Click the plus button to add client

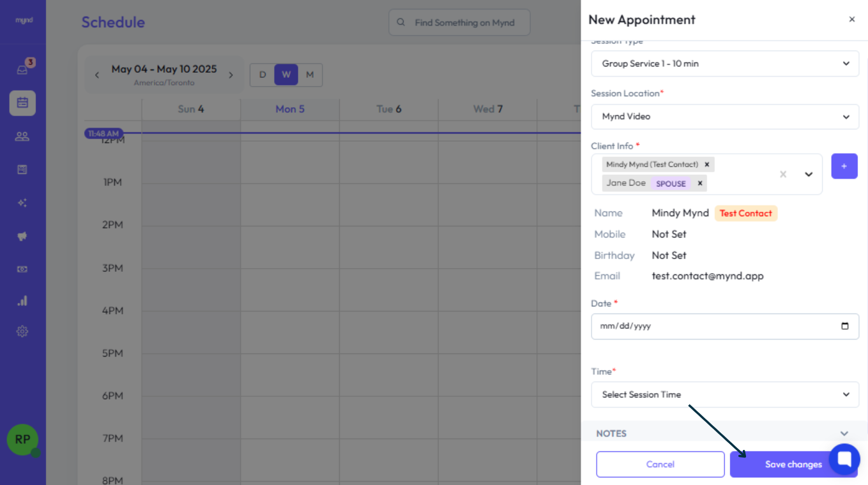click(844, 166)
